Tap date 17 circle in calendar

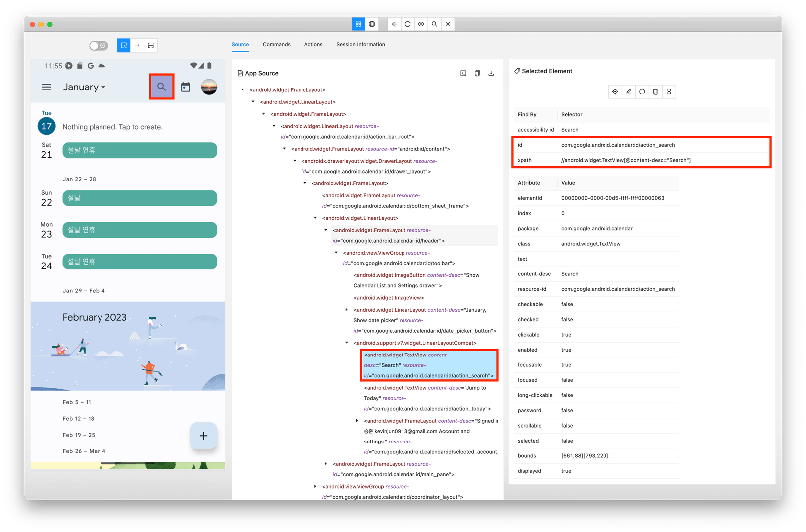point(47,126)
